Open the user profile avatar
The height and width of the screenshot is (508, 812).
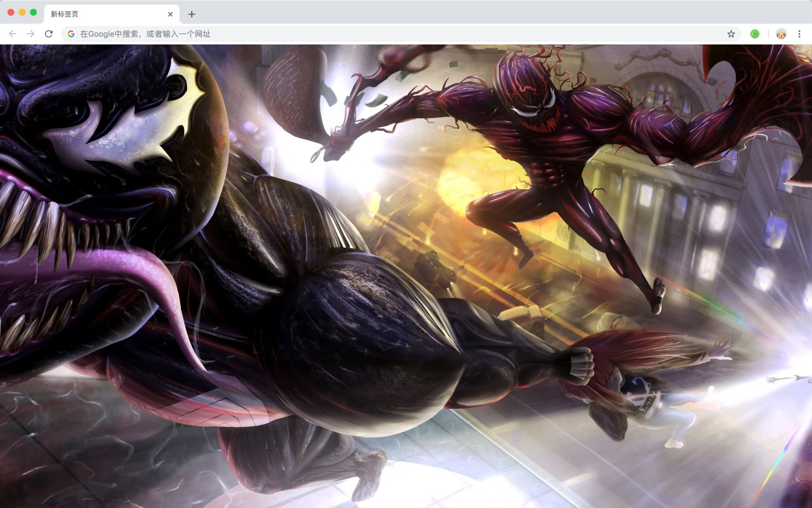(x=781, y=34)
